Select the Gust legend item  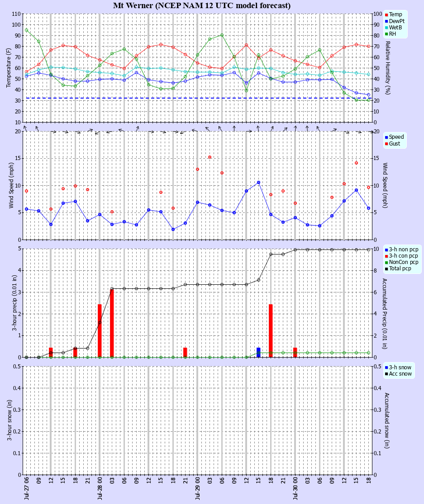392,144
